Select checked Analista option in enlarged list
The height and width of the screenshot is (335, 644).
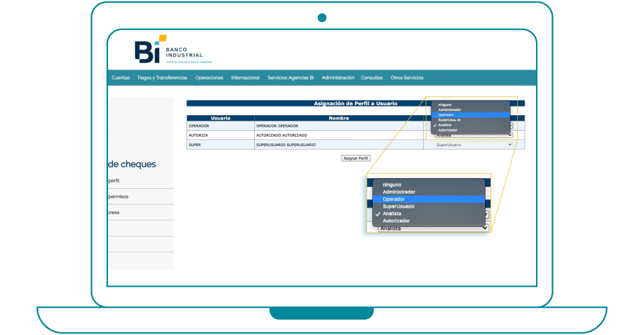[392, 214]
